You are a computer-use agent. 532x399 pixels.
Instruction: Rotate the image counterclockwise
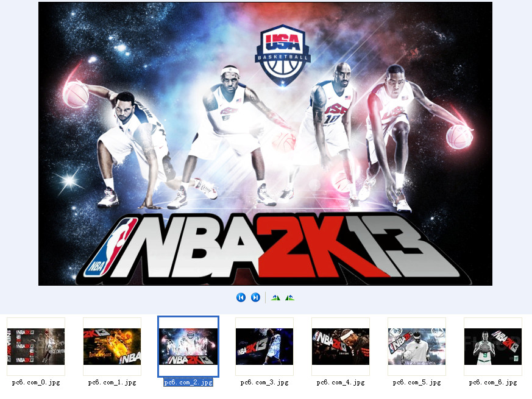click(x=275, y=297)
